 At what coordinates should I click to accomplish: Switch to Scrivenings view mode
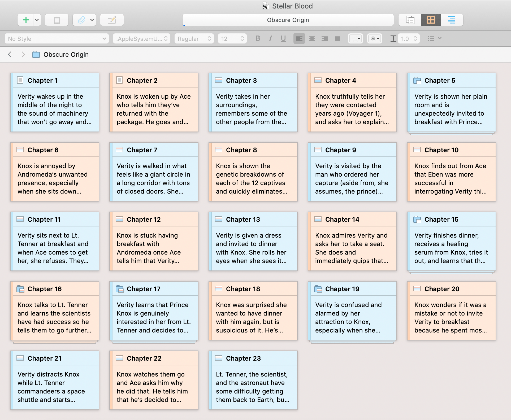(x=410, y=20)
